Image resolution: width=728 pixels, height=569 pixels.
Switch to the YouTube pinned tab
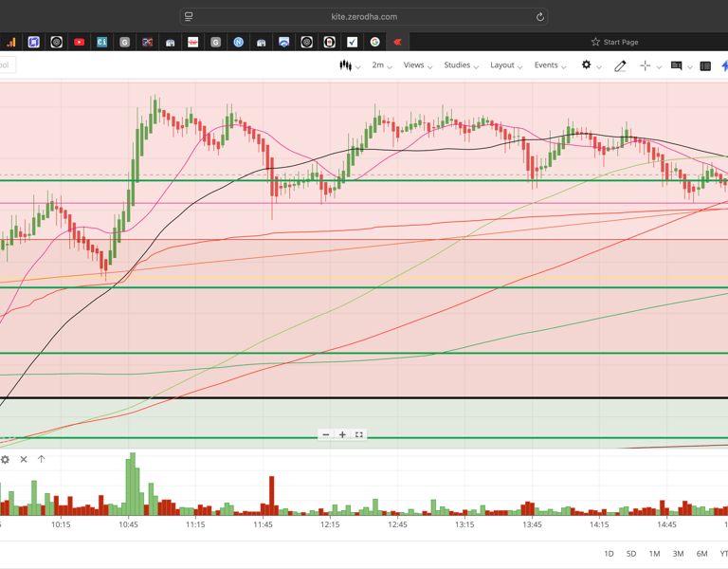[x=79, y=43]
